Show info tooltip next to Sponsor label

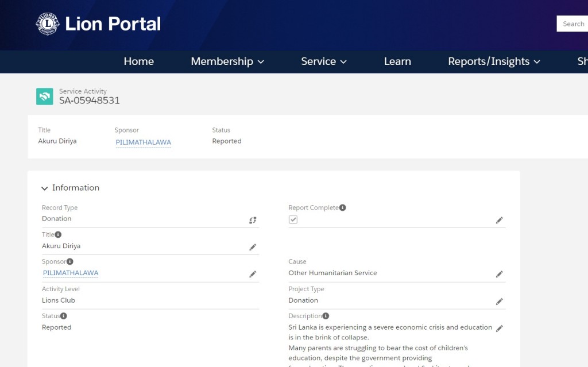(x=70, y=261)
